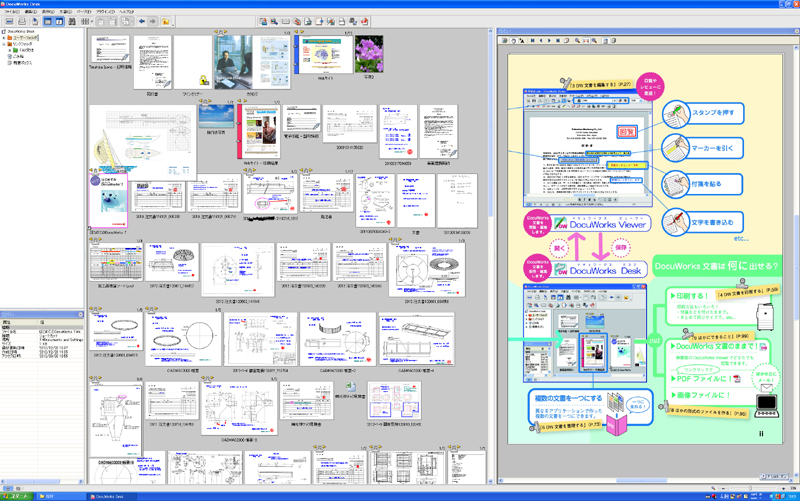
Task: Collapse the リンクフォルダ tree node
Action: point(4,44)
